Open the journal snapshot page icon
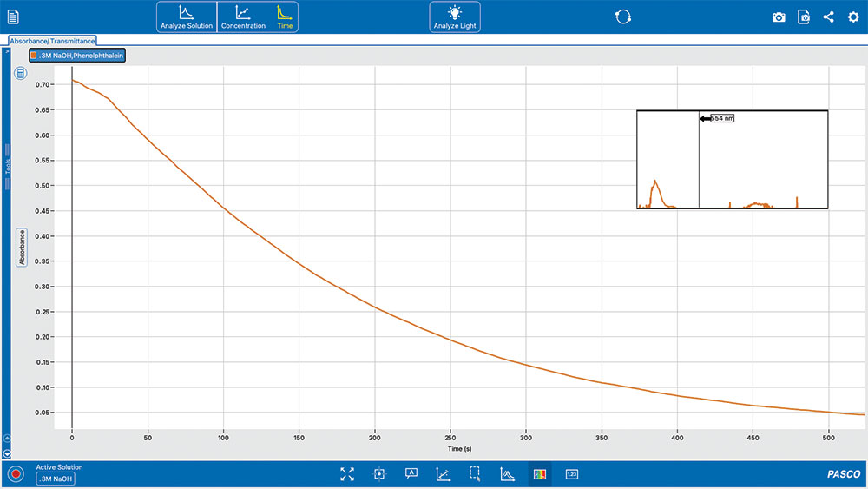868x489 pixels. click(x=804, y=17)
